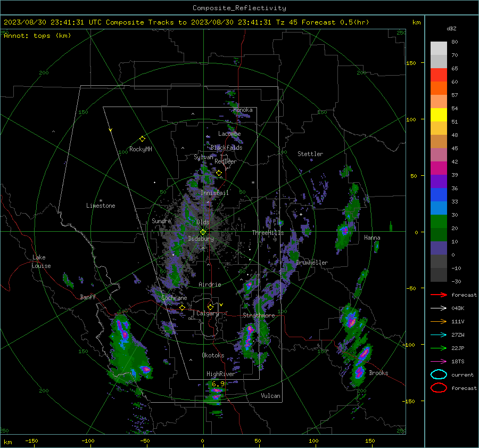Viewport: 479px width, 448px height.
Task: Click the '6.9' storm top annotation
Action: coord(218,384)
